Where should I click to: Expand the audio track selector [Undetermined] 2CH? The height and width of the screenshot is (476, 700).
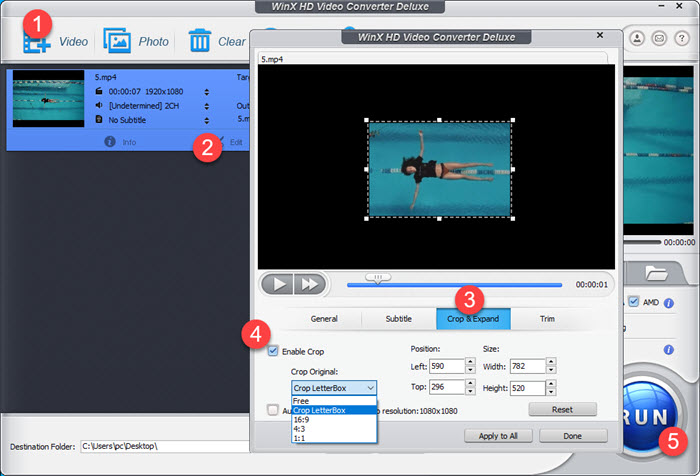[x=207, y=106]
